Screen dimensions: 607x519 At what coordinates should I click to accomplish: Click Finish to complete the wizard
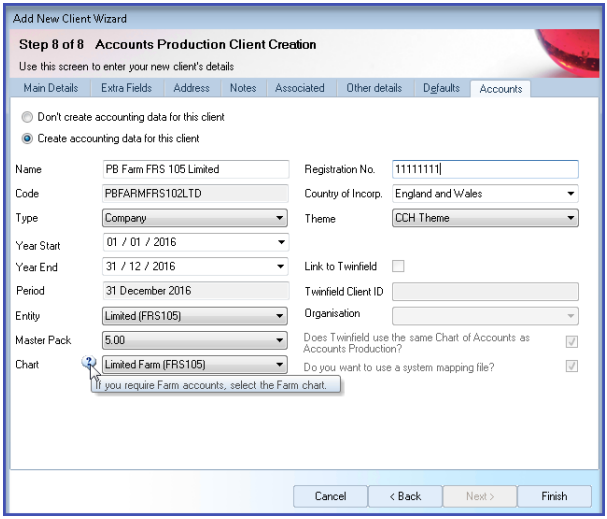coord(554,496)
